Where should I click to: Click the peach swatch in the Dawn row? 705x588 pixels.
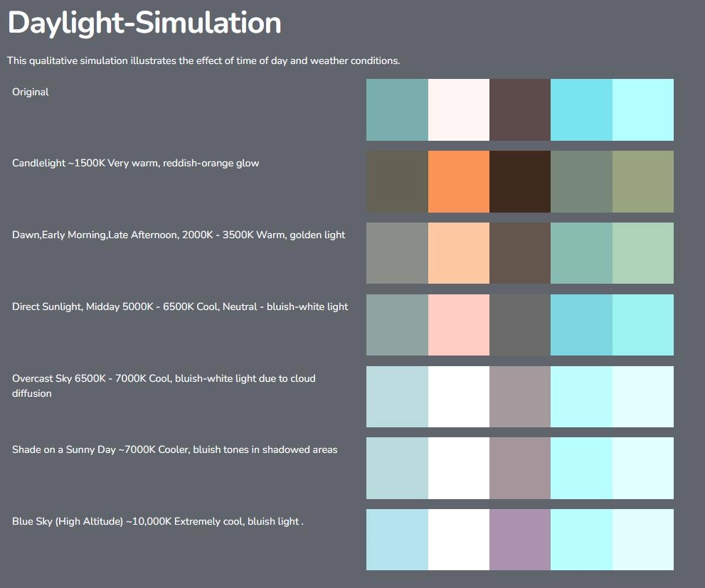459,253
